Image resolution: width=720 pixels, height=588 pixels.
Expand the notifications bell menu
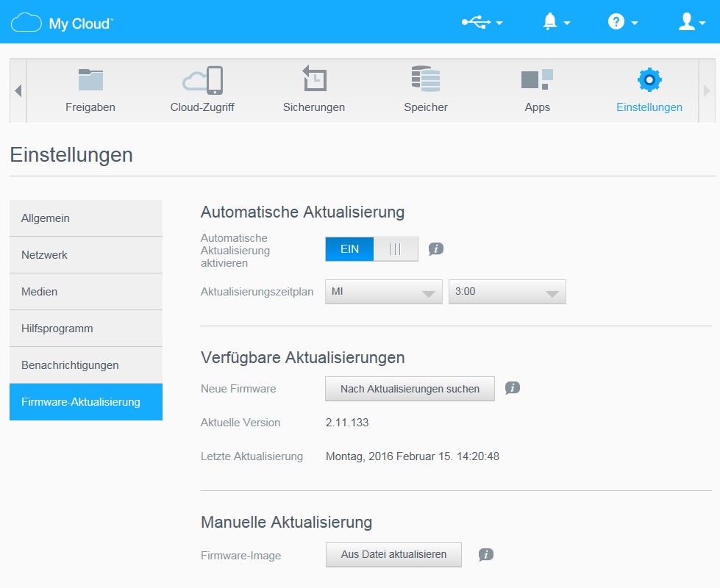tap(556, 23)
